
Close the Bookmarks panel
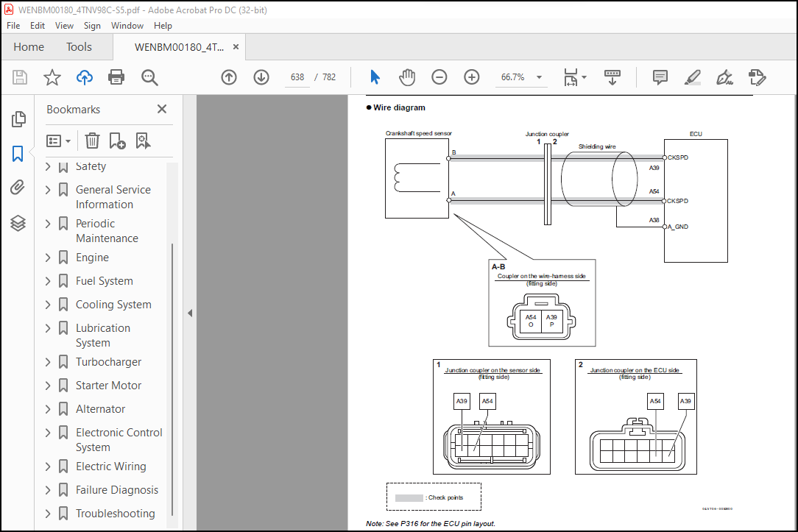pyautogui.click(x=162, y=109)
